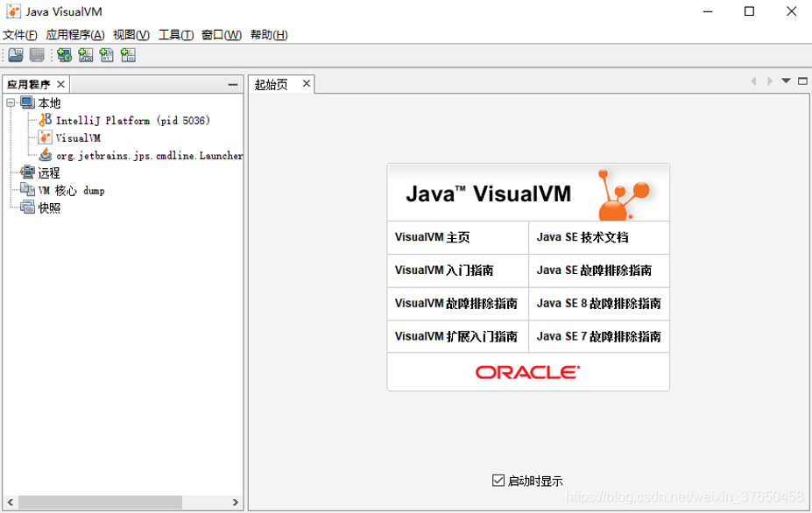Viewport: 812px width, 513px height.
Task: Click the Oracle logo
Action: pyautogui.click(x=527, y=372)
